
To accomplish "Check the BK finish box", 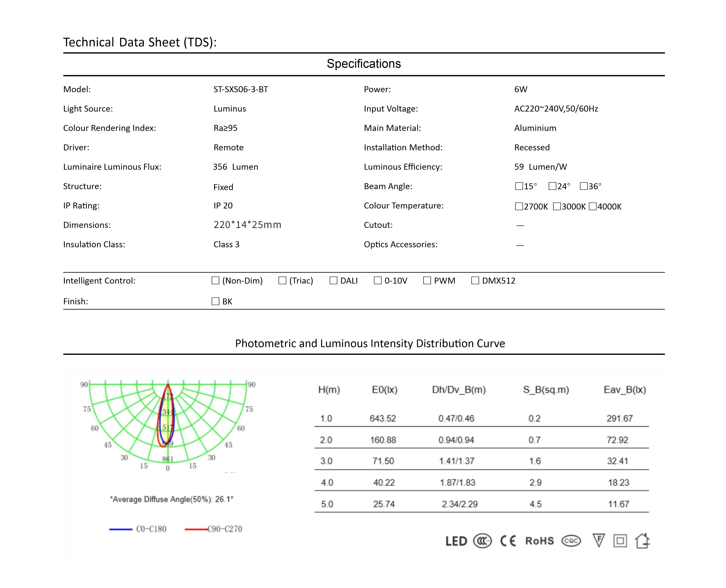I will 215,301.
